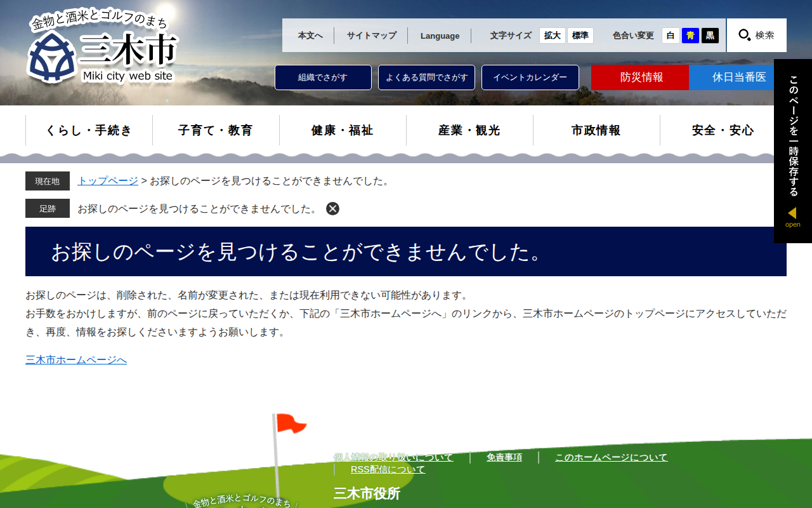Open the 子育て・教育 menu
The height and width of the screenshot is (508, 812).
216,130
